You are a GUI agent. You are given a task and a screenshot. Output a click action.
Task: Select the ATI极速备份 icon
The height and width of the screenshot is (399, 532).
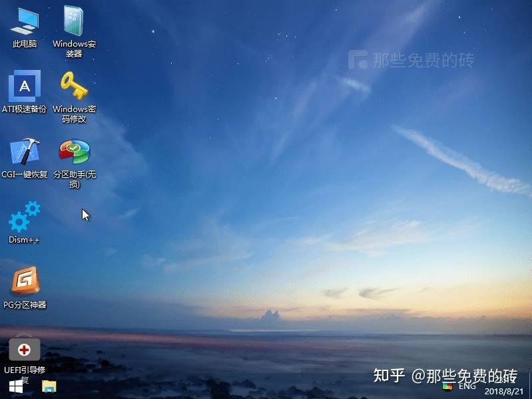tap(25, 92)
